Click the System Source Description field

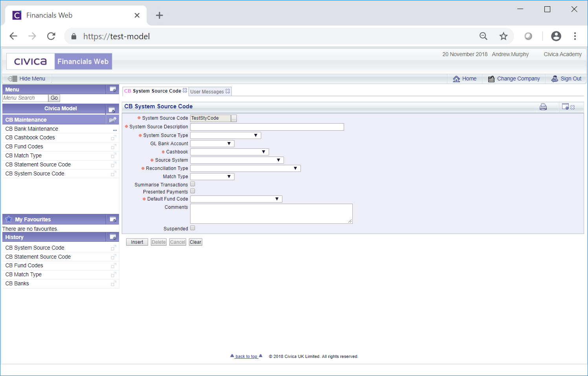(267, 127)
